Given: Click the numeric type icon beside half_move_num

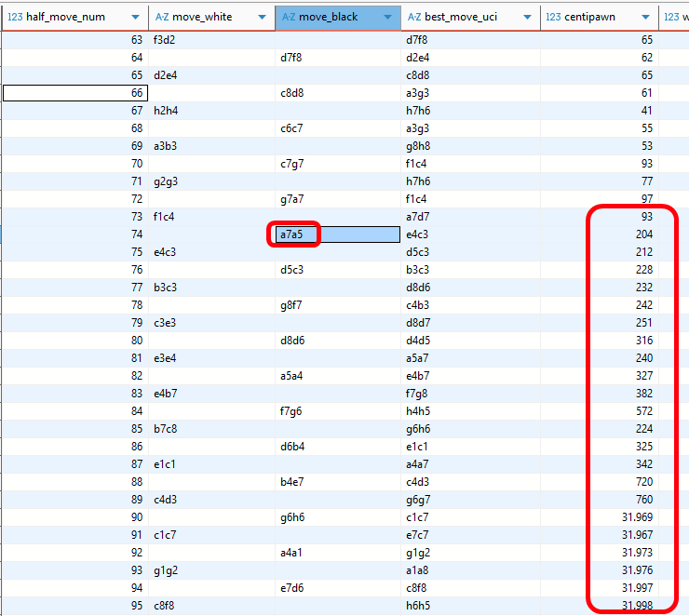Looking at the screenshot, I should coord(15,17).
